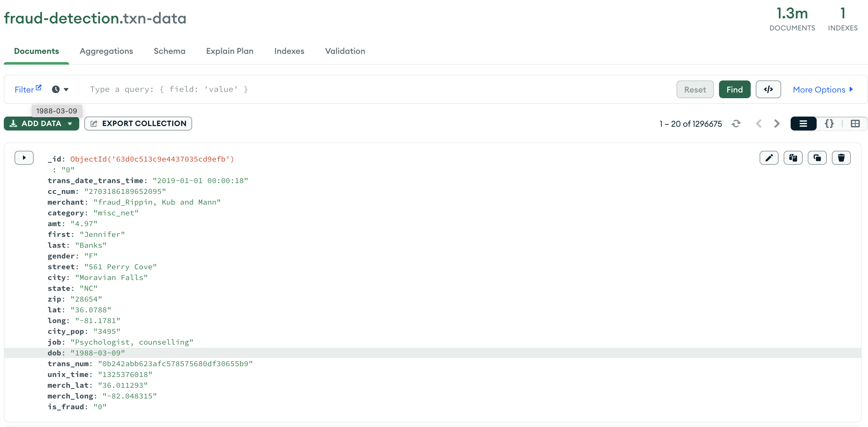
Task: Switch to JSON view with braces icon
Action: click(x=829, y=124)
